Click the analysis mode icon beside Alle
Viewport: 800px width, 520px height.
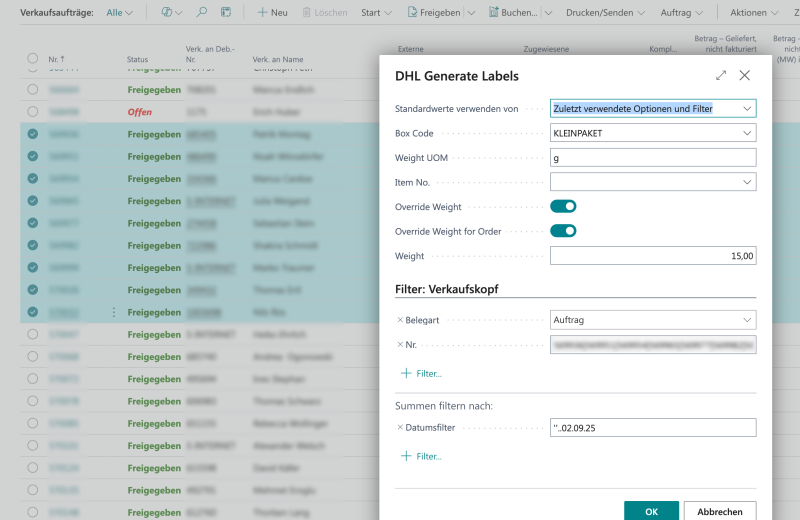pos(167,12)
